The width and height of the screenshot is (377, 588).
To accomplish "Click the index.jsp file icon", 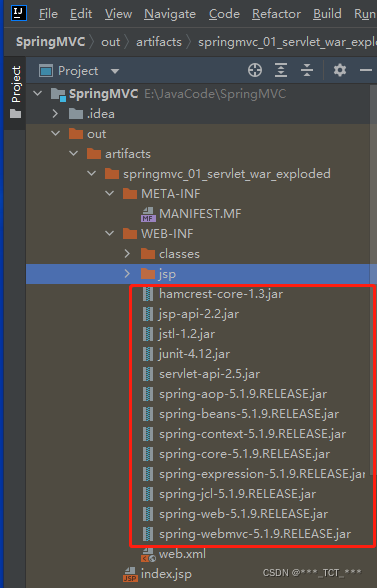I will [x=130, y=574].
